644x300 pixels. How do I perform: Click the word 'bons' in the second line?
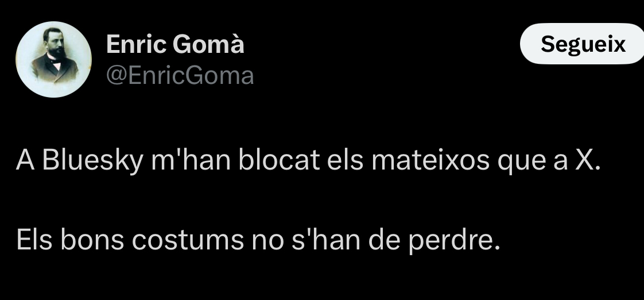point(92,240)
